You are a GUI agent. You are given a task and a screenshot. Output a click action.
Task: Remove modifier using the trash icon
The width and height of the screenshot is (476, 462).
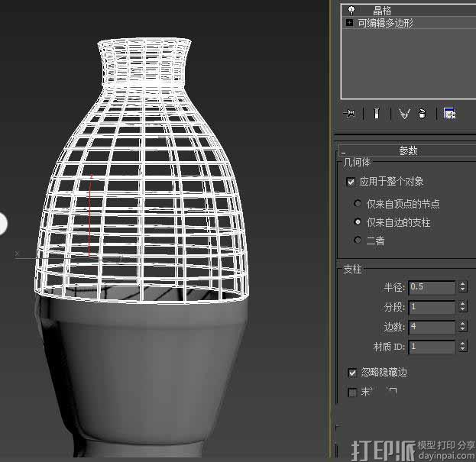(422, 114)
